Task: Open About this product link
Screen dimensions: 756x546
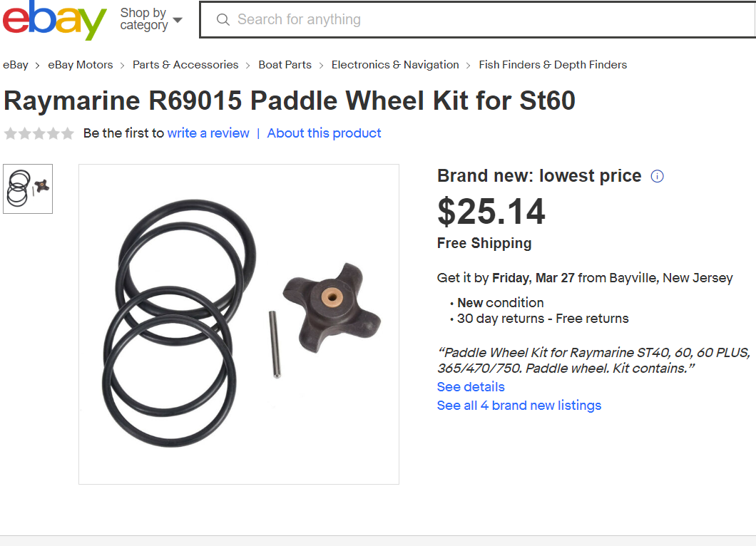Action: click(324, 133)
